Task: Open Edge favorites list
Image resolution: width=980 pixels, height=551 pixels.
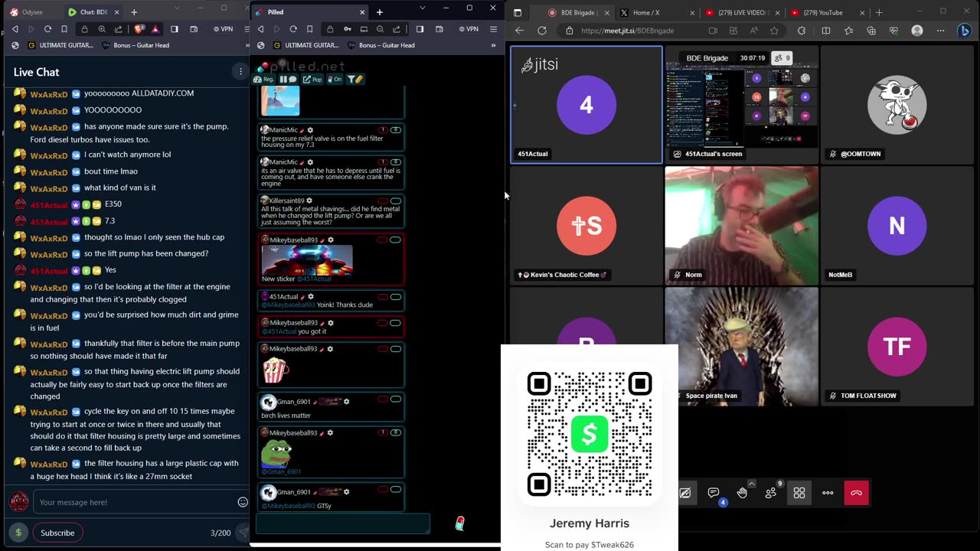Action: pos(848,31)
